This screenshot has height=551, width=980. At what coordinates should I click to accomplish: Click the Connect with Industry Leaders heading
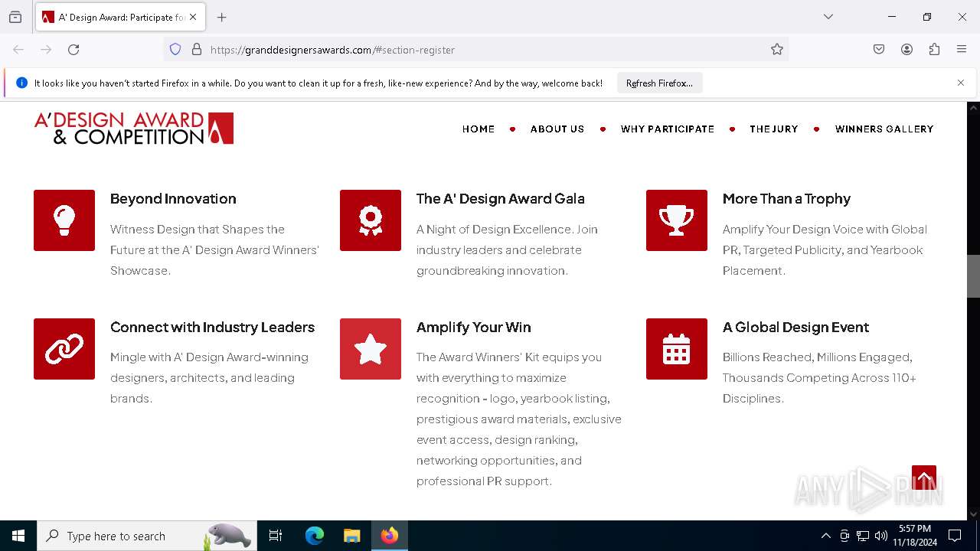coord(212,328)
